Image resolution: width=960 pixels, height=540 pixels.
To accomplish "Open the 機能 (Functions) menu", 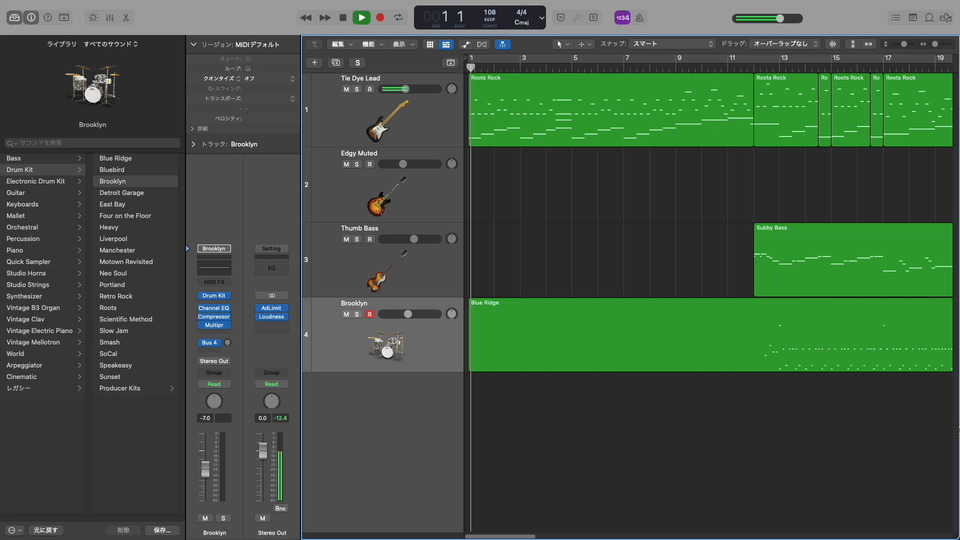I will point(372,44).
